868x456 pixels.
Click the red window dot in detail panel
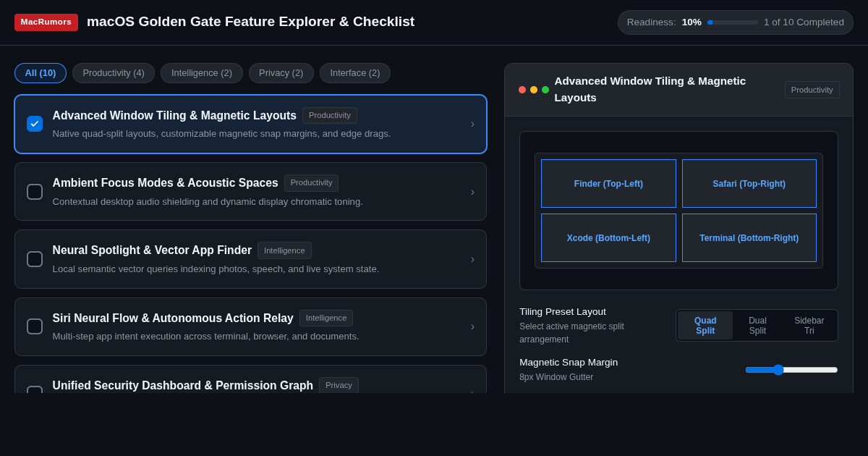522,90
